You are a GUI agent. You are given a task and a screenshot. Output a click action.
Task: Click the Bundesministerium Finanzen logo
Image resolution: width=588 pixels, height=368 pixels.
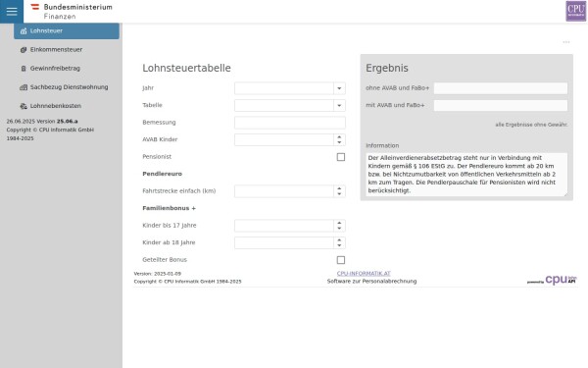(x=72, y=11)
